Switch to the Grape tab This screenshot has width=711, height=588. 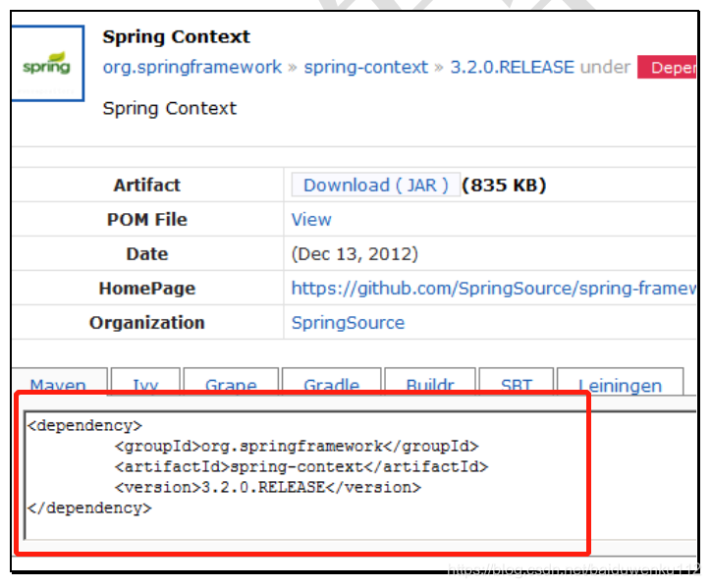(x=231, y=383)
